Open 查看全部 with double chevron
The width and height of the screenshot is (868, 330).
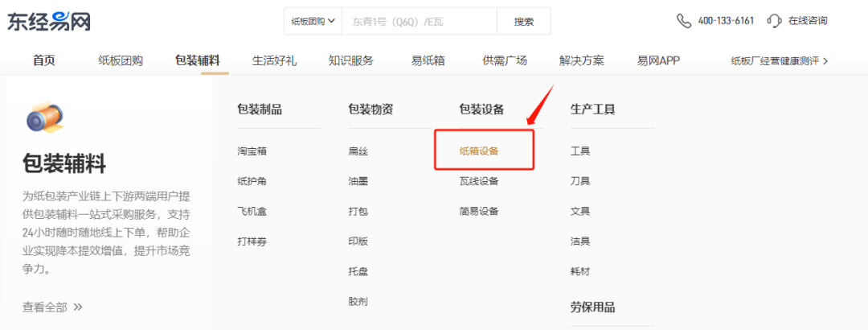point(53,307)
